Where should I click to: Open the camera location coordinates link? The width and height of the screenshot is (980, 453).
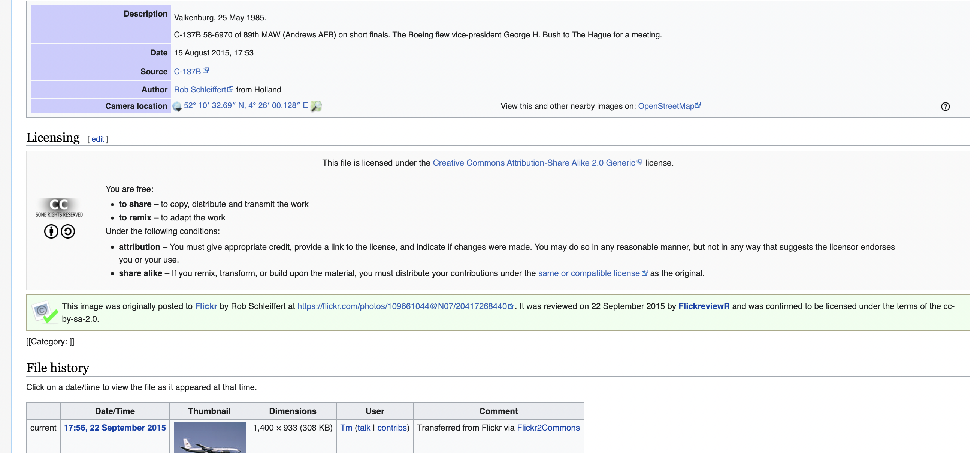coord(245,105)
